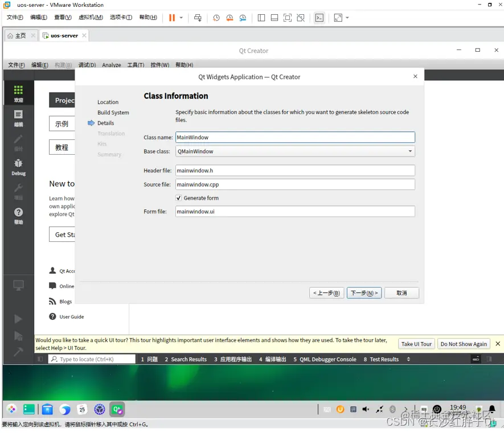Open the VMware 查看(V) menu

point(63,17)
